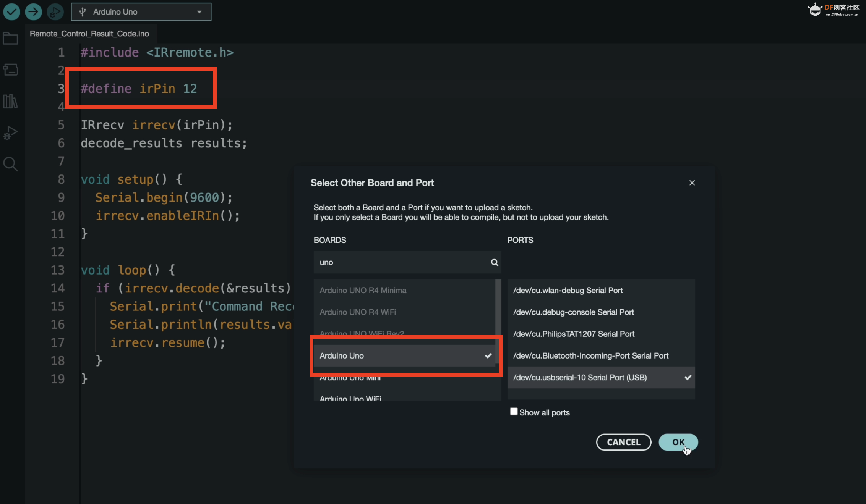Click the magnifier icon in the boards search
Screen dimensions: 866x504
pos(495,262)
